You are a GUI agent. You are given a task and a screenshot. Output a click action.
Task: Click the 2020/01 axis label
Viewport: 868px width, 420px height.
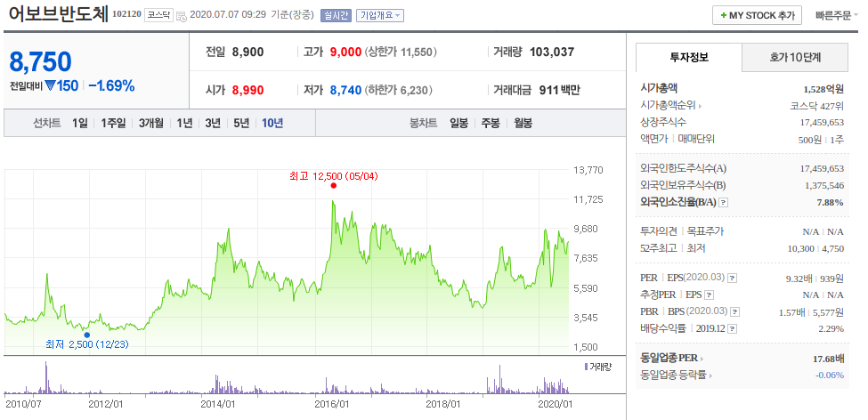(556, 404)
